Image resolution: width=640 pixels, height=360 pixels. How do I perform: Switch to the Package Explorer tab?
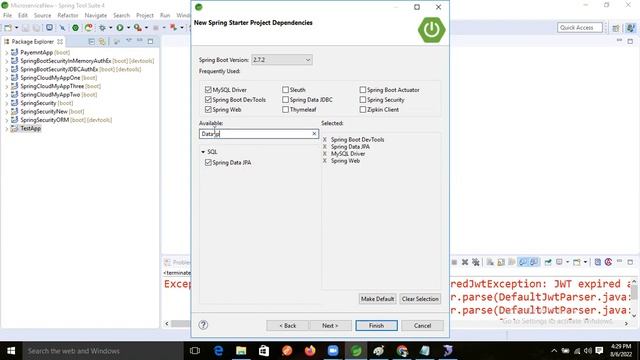33,42
